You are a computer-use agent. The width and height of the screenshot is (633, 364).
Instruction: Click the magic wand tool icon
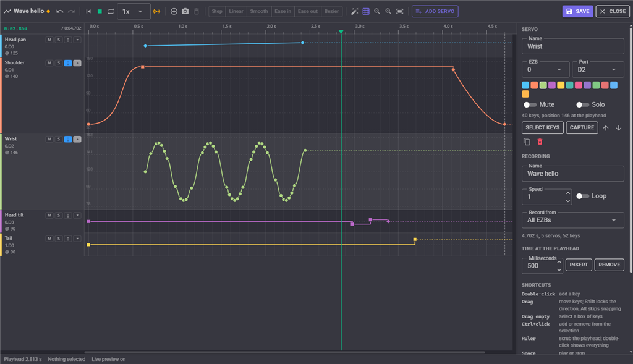tap(354, 11)
